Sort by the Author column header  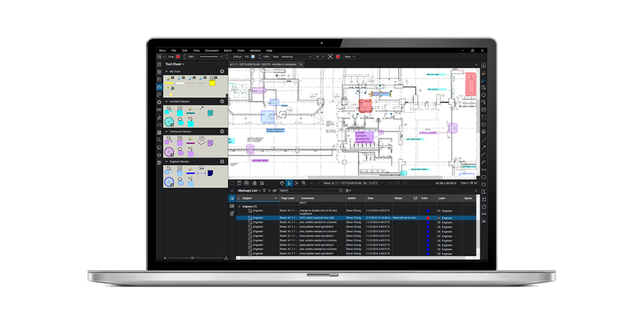(x=355, y=198)
